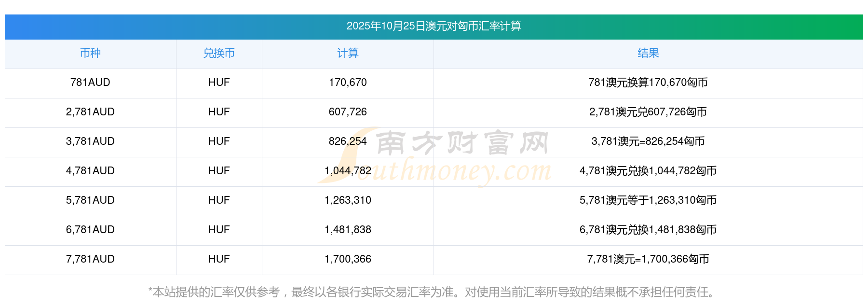Select the 607,726 calculation value

(348, 112)
